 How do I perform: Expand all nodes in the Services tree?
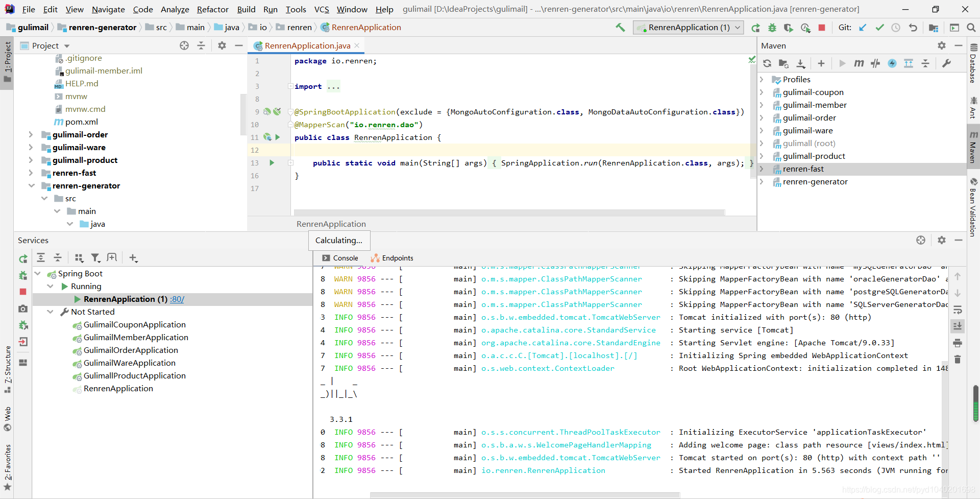41,258
